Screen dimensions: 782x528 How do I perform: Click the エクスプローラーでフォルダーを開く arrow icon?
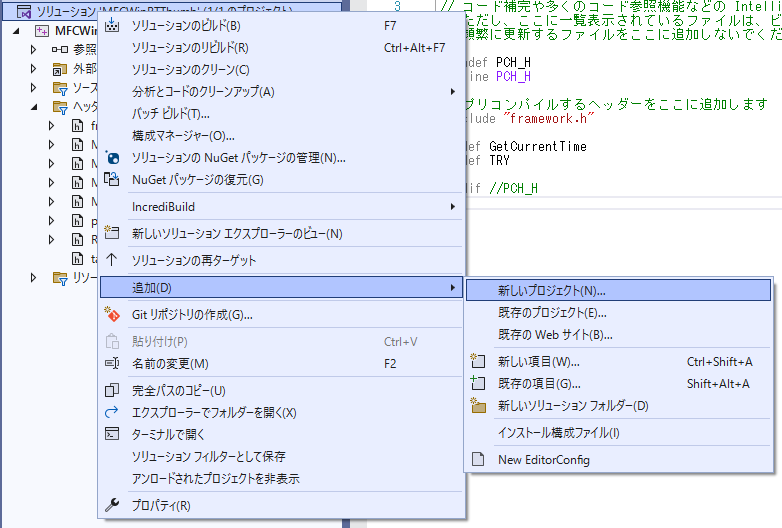[x=112, y=412]
